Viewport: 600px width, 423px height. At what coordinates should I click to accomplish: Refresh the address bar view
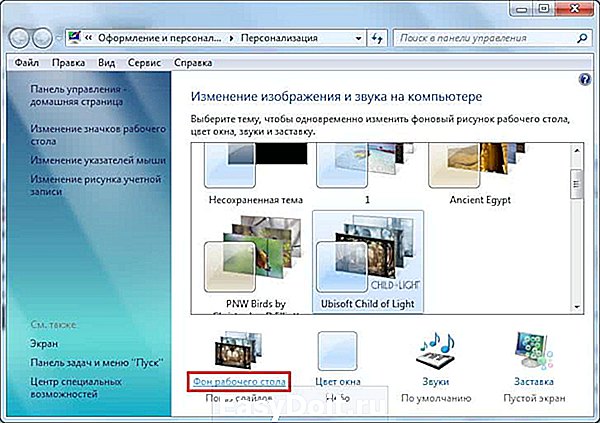point(377,38)
